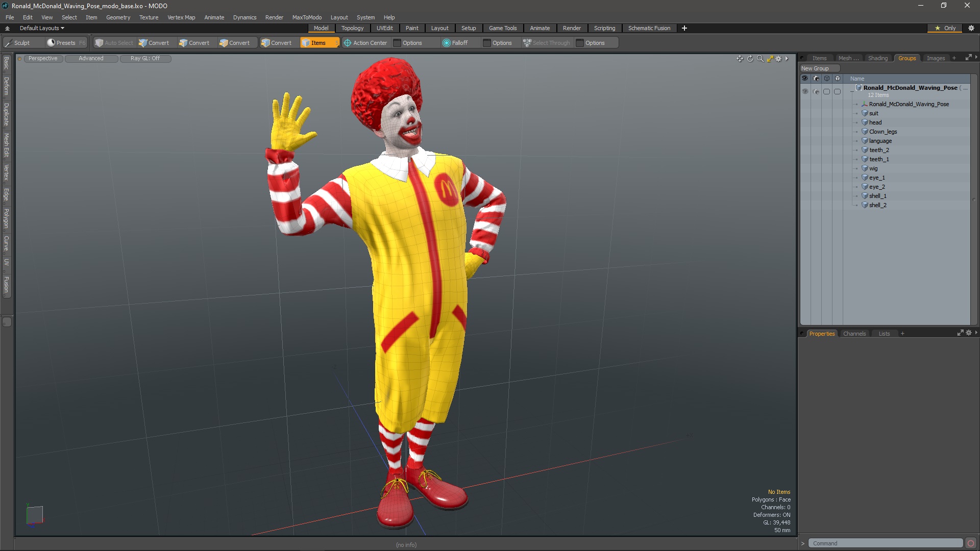This screenshot has width=980, height=551.
Task: Toggle Options checkbox next to Falloff
Action: pos(486,43)
